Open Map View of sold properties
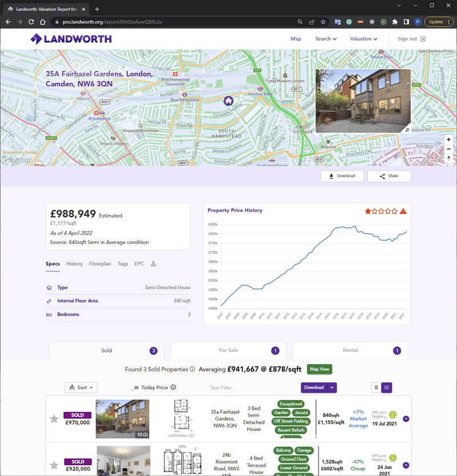 [319, 369]
